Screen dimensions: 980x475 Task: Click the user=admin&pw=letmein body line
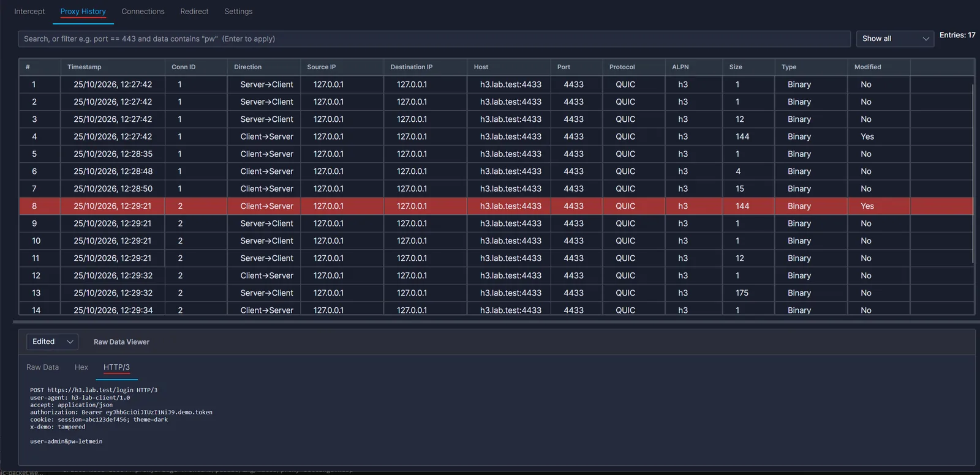[66, 441]
